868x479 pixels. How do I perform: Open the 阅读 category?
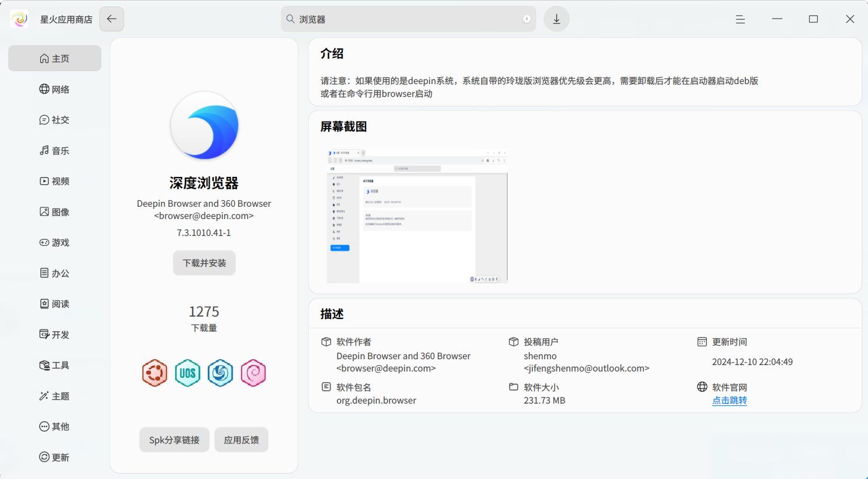tap(54, 304)
